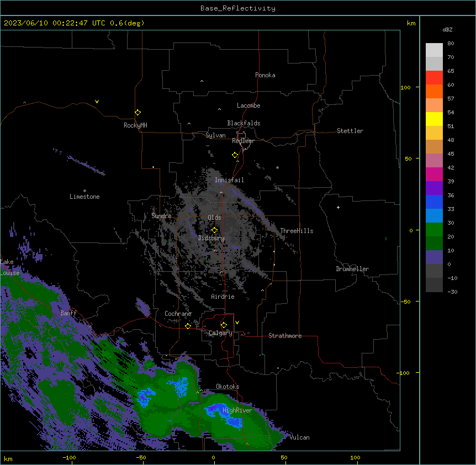Select the Olds town label

[214, 218]
